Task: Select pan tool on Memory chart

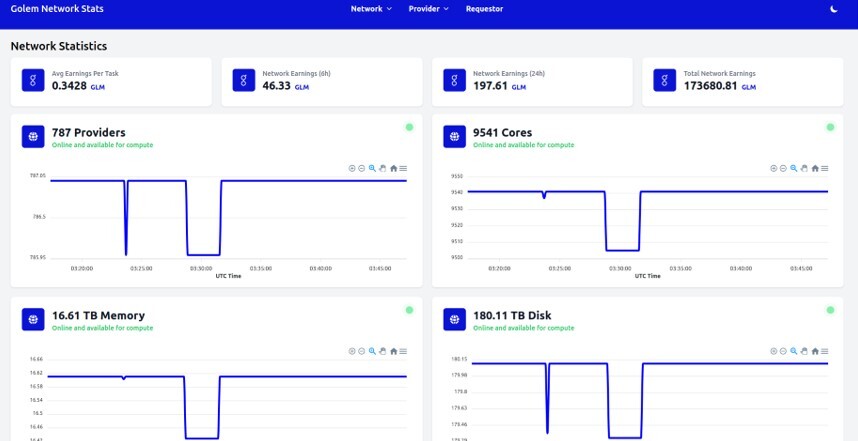Action: point(382,351)
